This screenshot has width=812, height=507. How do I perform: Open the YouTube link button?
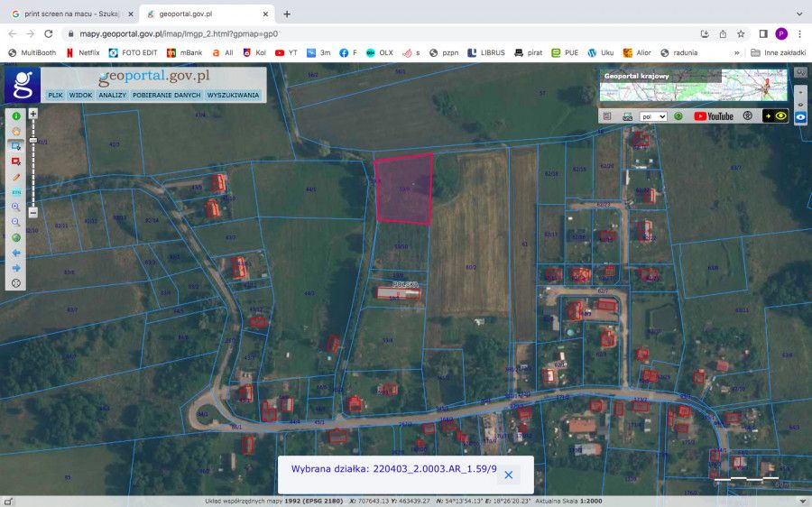click(x=714, y=116)
